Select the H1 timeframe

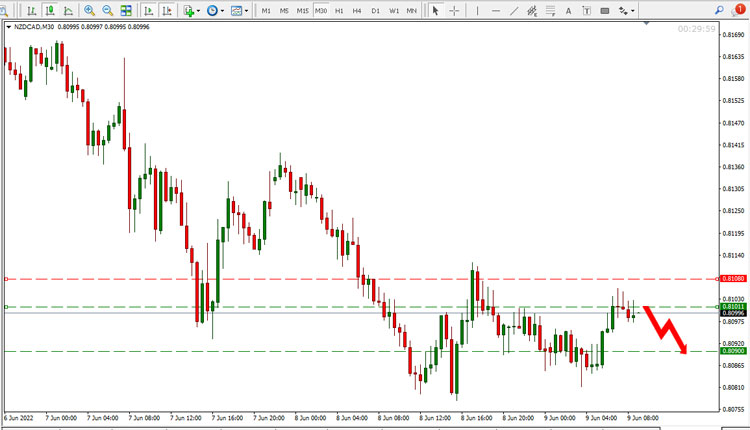[339, 10]
